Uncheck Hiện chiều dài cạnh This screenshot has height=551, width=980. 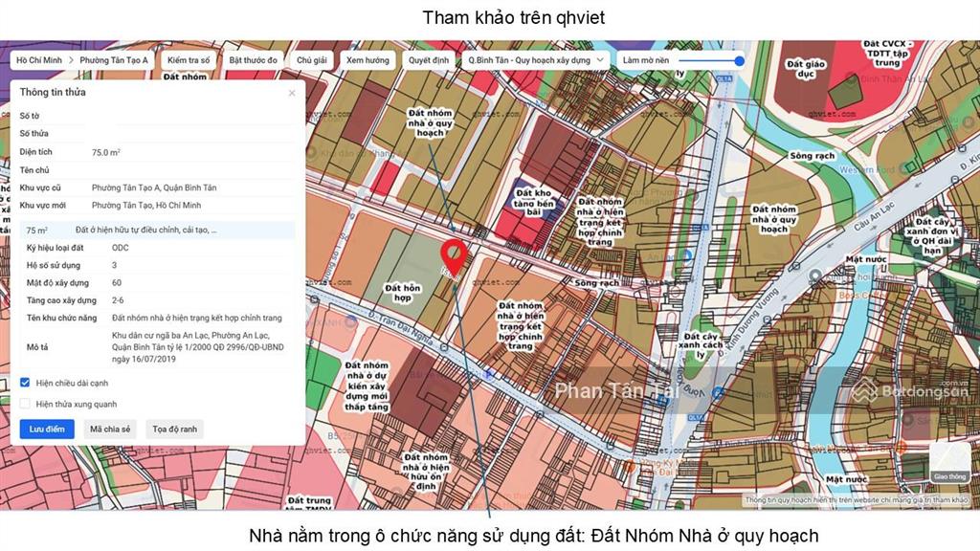pos(26,380)
